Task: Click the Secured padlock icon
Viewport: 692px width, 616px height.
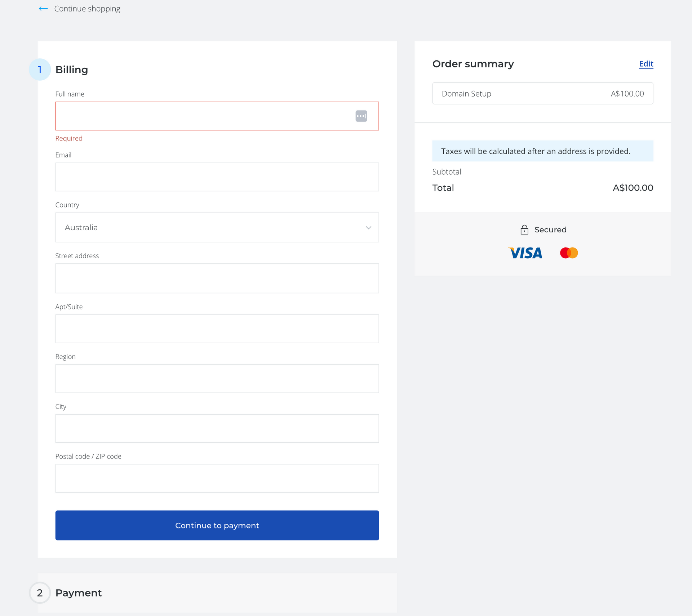Action: click(x=524, y=229)
